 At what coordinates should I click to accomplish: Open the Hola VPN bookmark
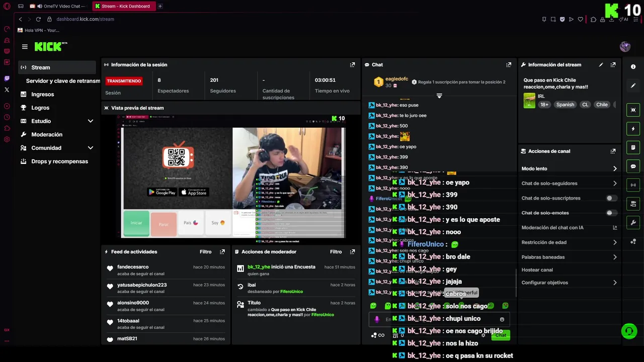[38, 30]
